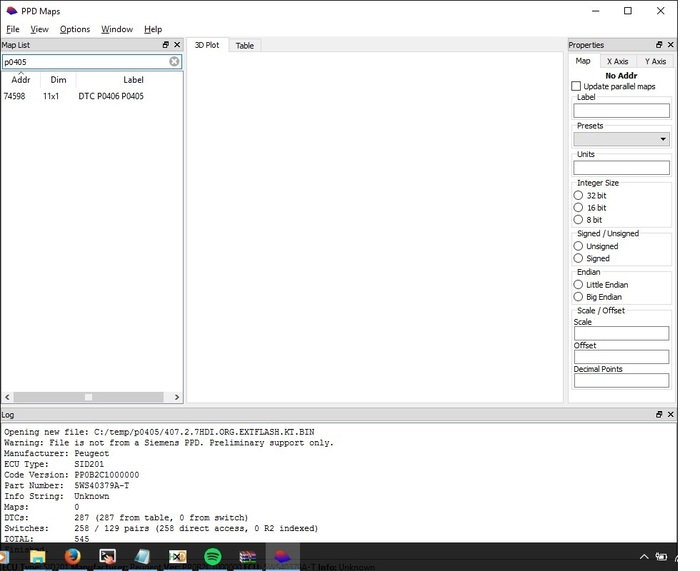Switch to the Table tab
The width and height of the screenshot is (700, 571).
point(244,46)
